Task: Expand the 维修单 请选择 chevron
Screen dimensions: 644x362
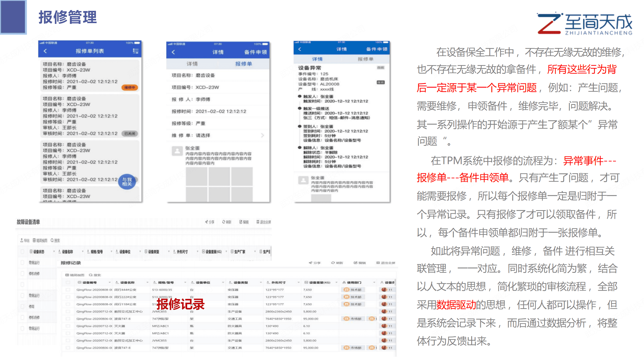Action: (262, 135)
